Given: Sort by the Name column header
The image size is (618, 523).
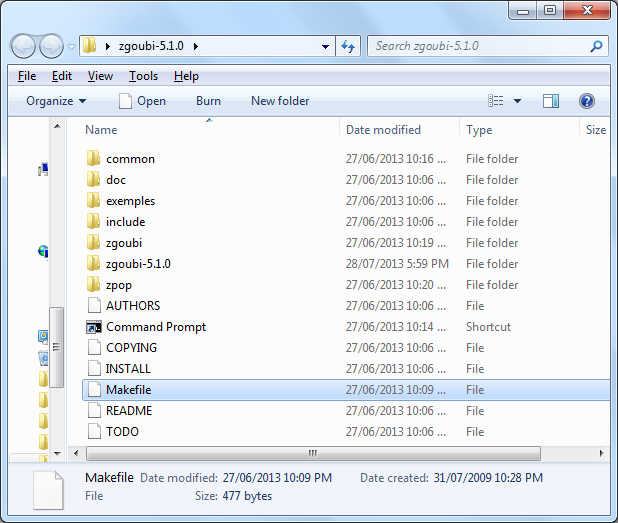Looking at the screenshot, I should (x=101, y=130).
